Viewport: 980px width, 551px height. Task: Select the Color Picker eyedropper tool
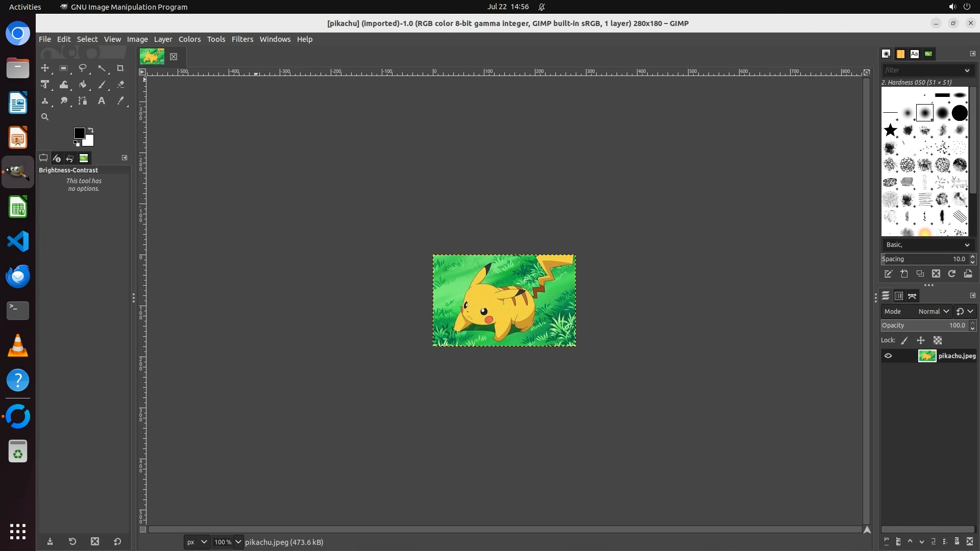[120, 101]
